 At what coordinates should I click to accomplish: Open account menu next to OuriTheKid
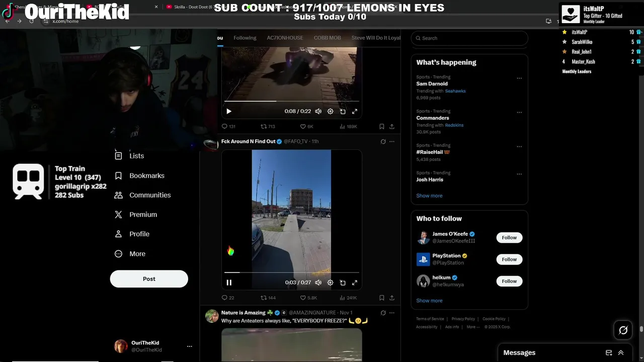[x=190, y=346]
